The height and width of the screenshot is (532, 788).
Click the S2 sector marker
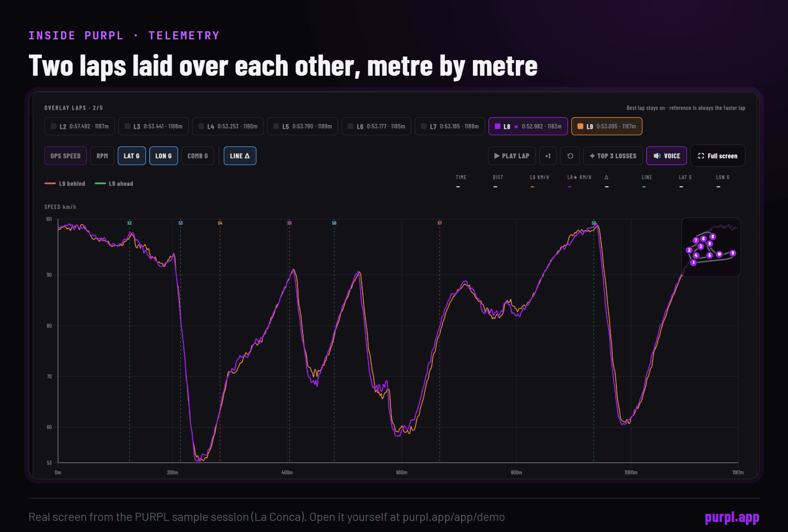(129, 223)
